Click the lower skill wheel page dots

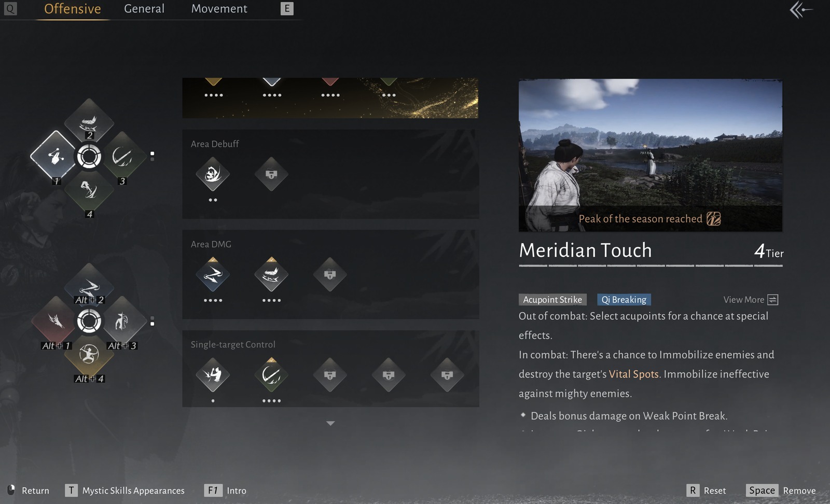(152, 321)
